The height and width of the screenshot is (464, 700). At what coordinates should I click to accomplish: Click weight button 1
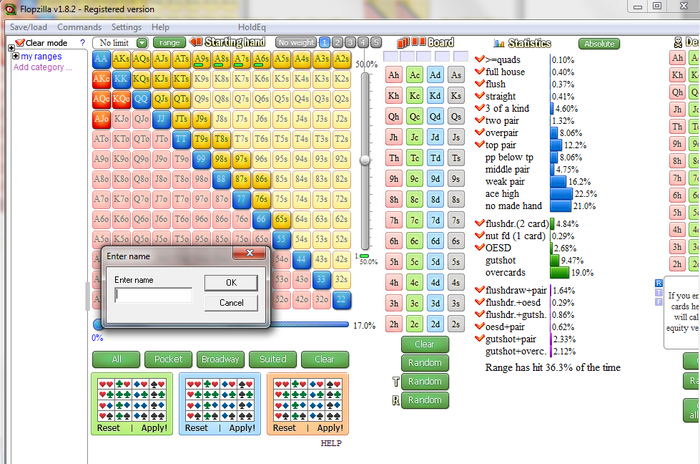[325, 42]
